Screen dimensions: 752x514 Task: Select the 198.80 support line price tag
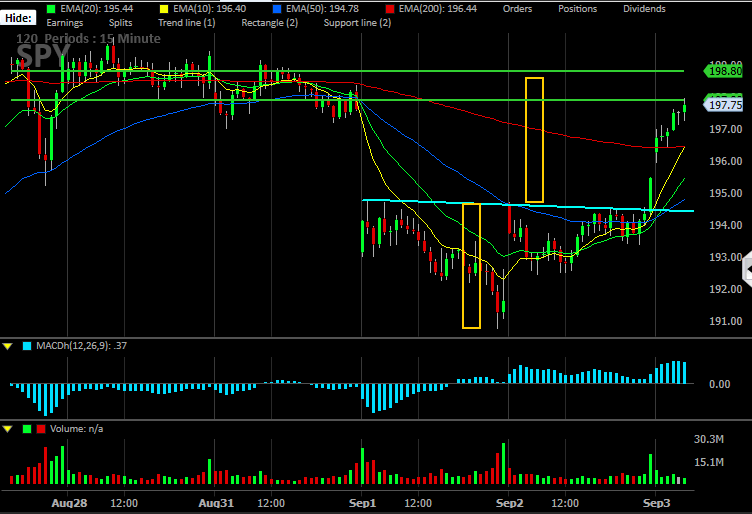723,71
